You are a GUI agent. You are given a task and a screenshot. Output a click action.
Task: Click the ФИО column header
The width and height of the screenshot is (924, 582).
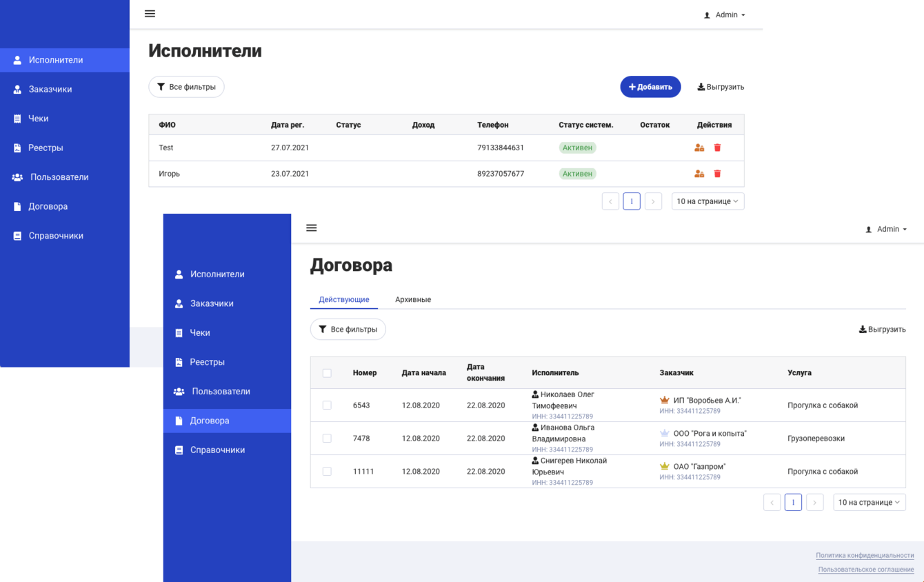click(x=167, y=125)
